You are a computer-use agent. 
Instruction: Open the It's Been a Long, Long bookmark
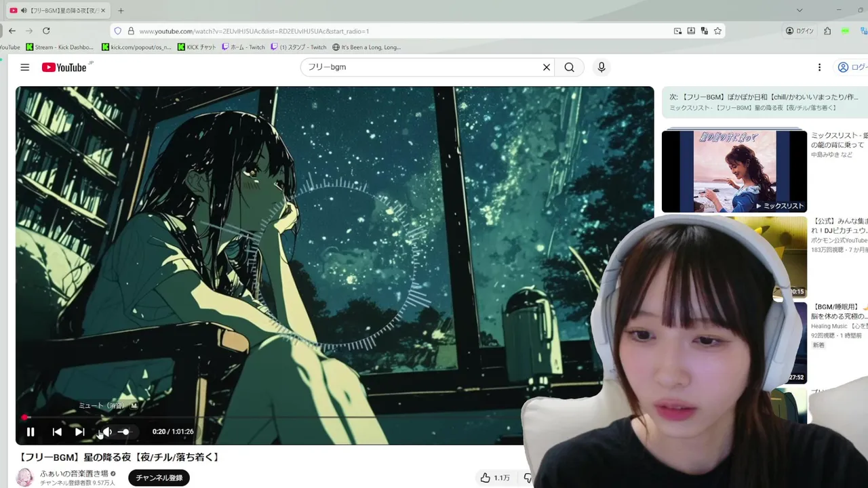[366, 47]
